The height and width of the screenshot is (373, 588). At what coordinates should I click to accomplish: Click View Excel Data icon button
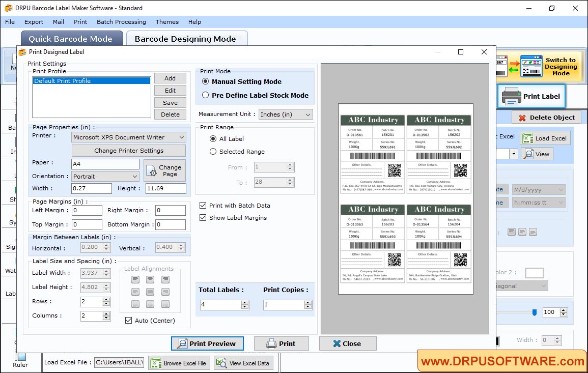click(x=243, y=363)
